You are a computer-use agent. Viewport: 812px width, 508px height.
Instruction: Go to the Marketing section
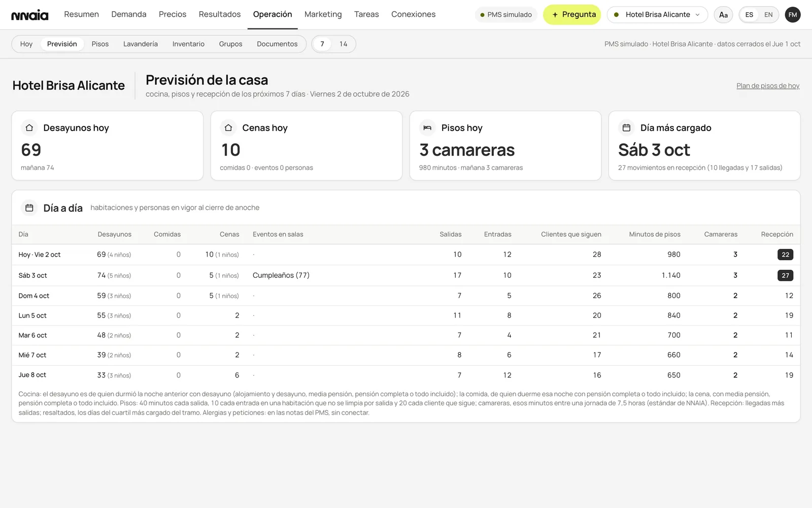(x=323, y=14)
